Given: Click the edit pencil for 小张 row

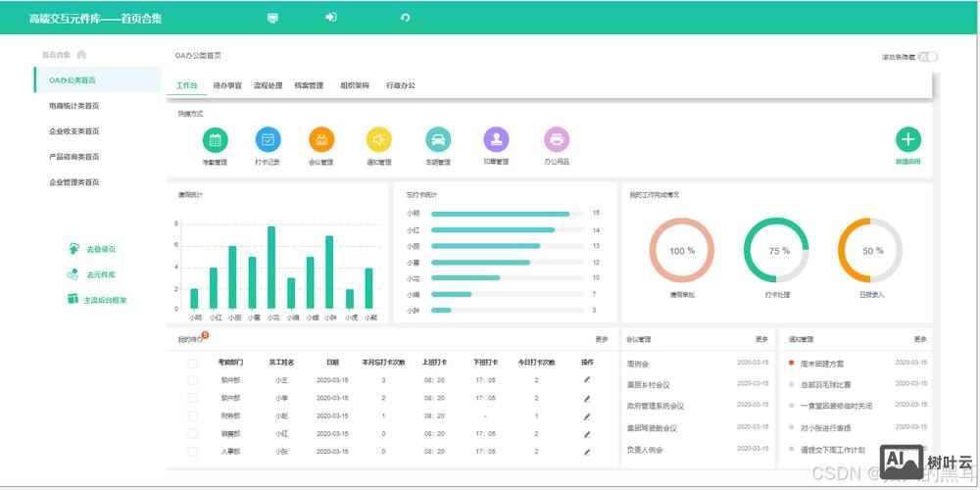Looking at the screenshot, I should click(x=587, y=452).
